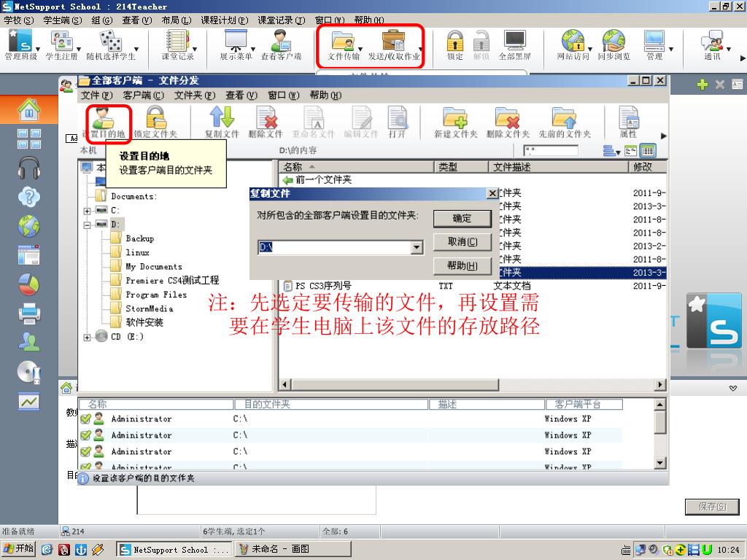Click the 帮助(H) button in dialog

click(x=462, y=265)
